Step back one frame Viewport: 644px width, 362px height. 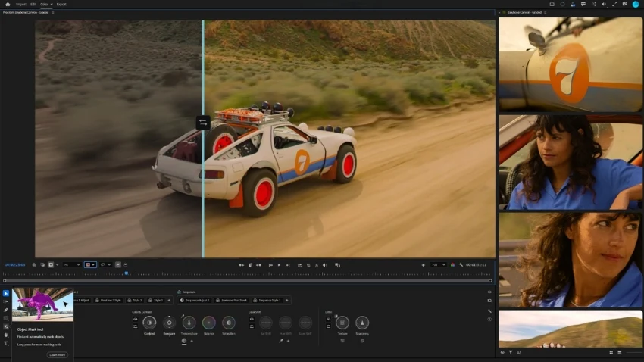270,265
